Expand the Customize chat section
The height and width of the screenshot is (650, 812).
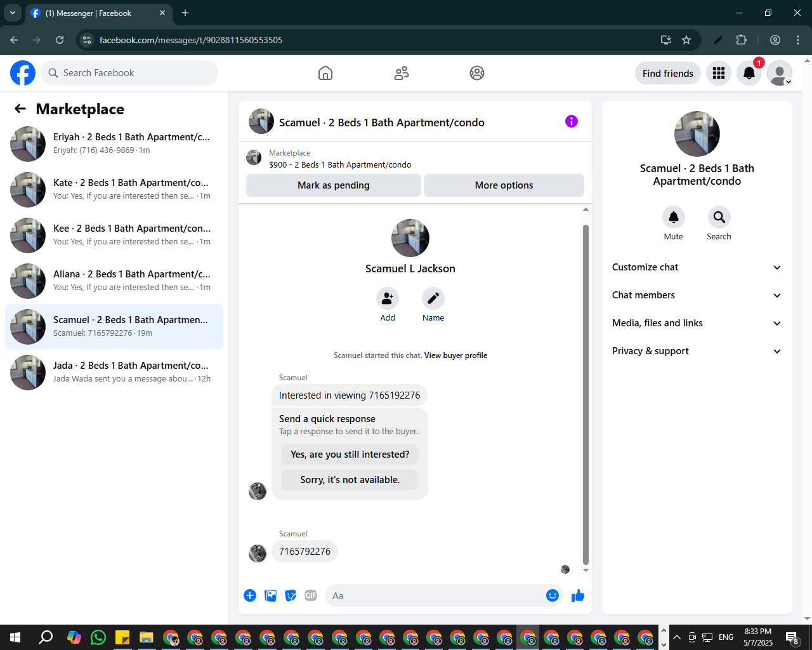697,267
